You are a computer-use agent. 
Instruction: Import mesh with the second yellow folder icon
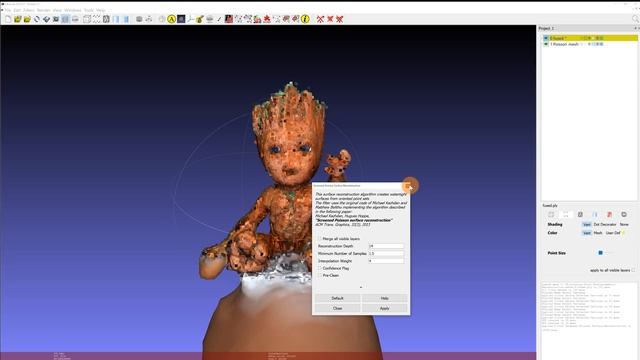[27, 19]
